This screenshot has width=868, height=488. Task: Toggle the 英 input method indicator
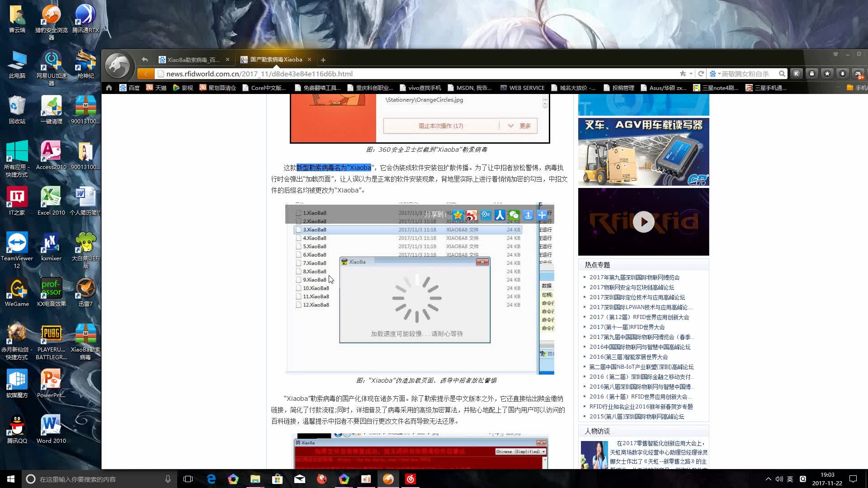click(x=790, y=479)
